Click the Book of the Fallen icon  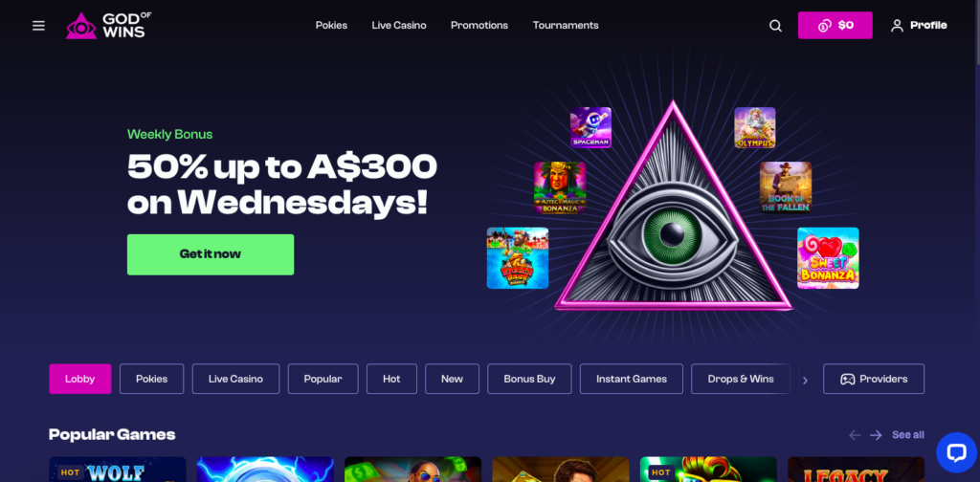click(x=786, y=187)
